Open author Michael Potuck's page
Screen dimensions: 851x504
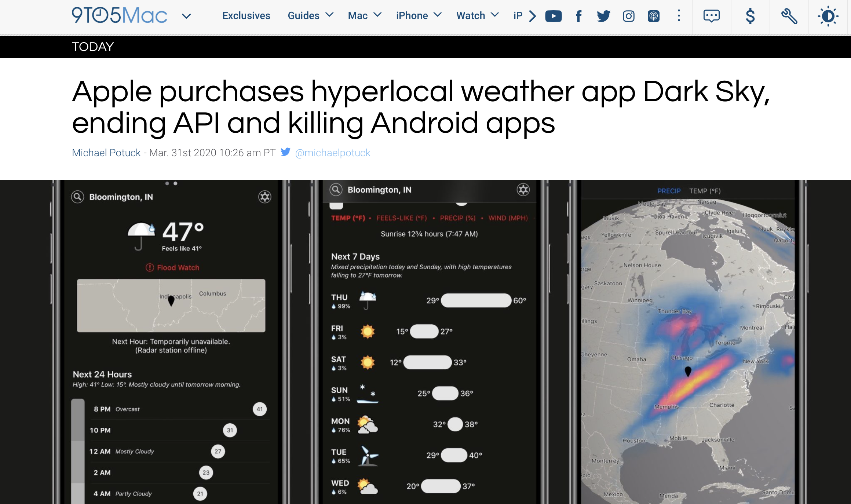tap(106, 153)
